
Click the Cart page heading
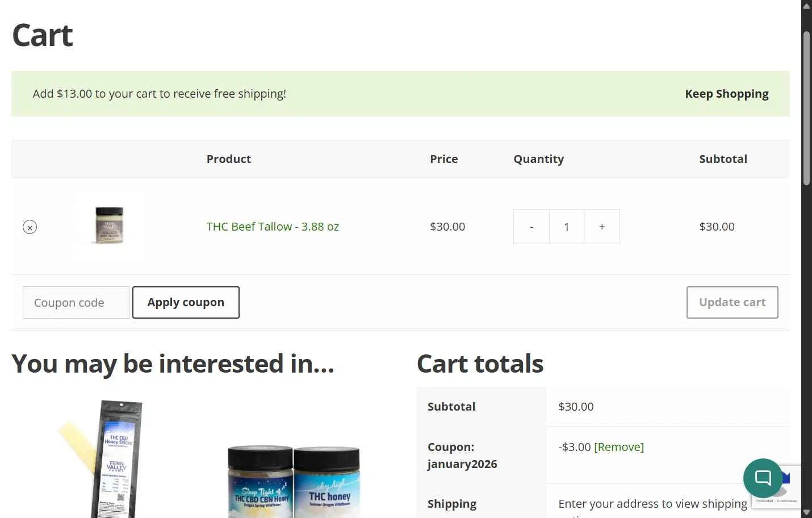pos(43,35)
